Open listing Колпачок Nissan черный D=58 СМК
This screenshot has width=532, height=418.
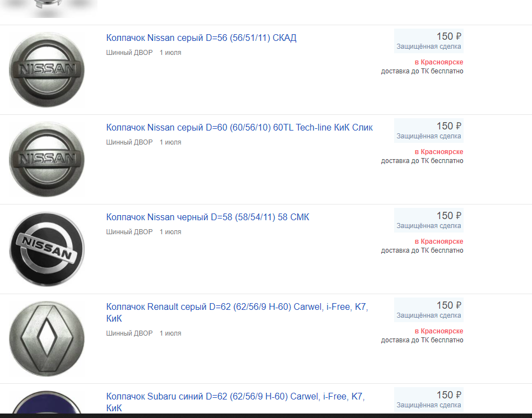(207, 217)
